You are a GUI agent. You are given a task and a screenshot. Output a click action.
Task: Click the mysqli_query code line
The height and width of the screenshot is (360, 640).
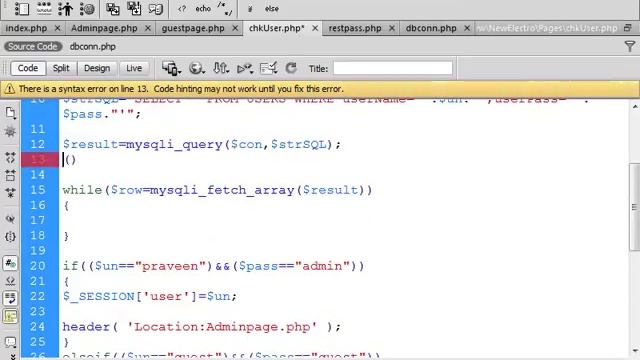click(x=202, y=144)
